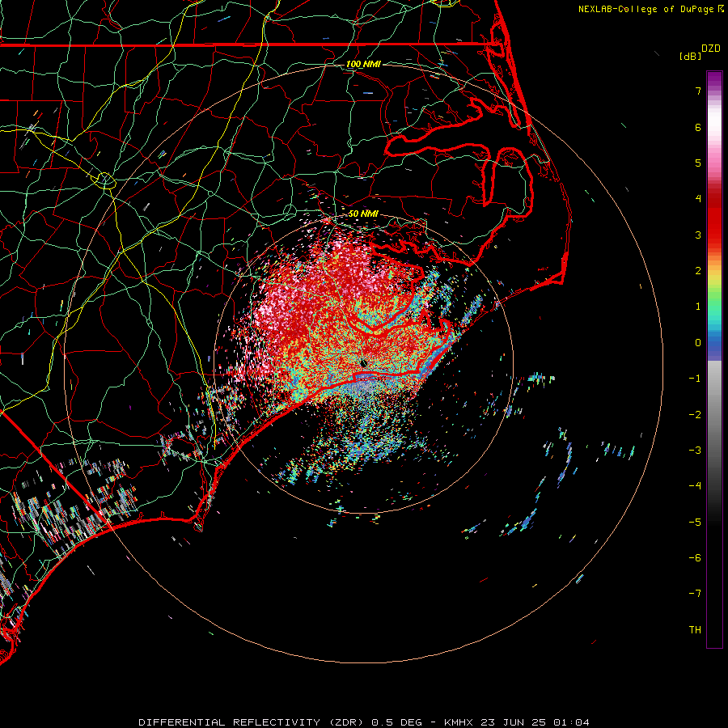The height and width of the screenshot is (728, 728).
Task: Click the TH label on the legend
Action: (695, 630)
